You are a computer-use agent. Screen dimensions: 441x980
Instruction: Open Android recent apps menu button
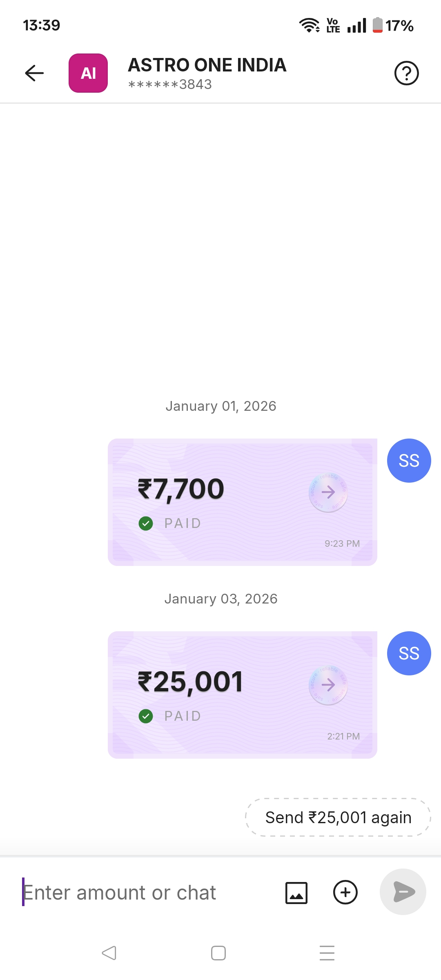[x=327, y=953]
